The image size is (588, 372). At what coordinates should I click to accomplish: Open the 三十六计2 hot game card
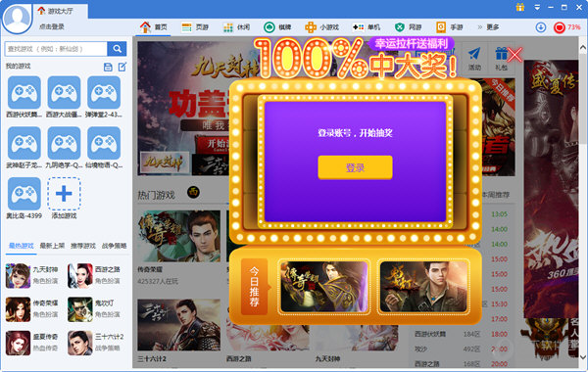(x=179, y=325)
